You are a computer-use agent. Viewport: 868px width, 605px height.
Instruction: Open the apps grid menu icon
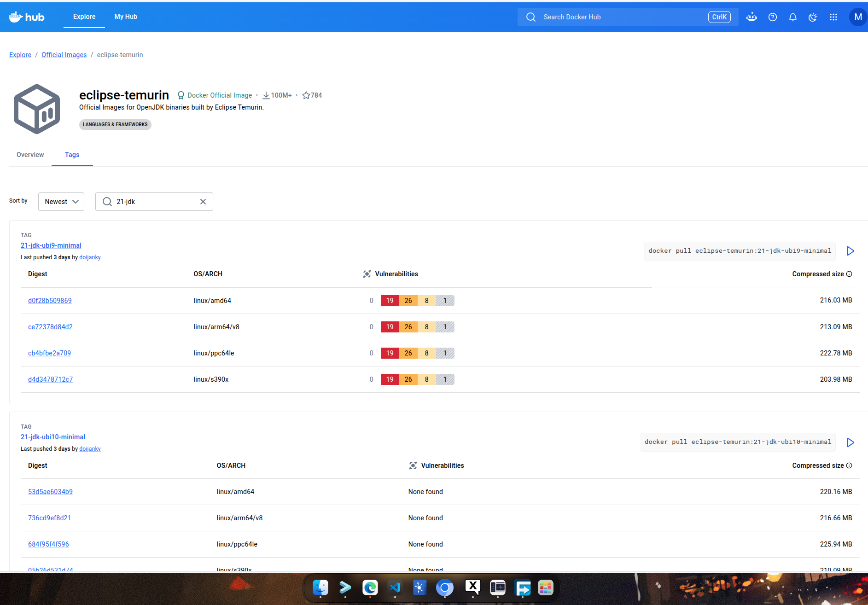coord(833,17)
